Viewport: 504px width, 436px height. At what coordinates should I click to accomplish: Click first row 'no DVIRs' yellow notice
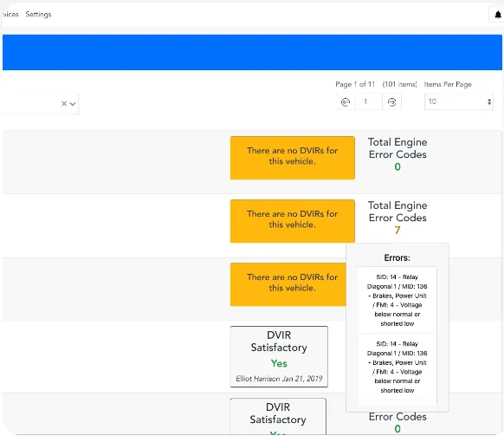[x=293, y=158]
